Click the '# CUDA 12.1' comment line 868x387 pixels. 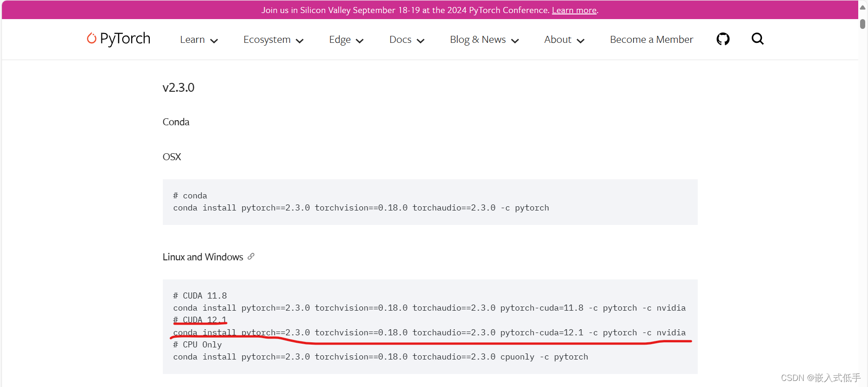click(200, 320)
